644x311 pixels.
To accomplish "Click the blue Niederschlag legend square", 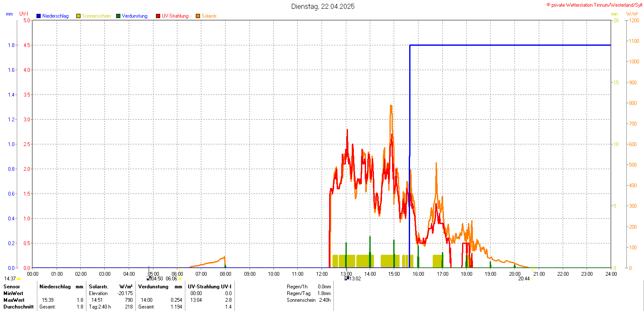I will (39, 16).
